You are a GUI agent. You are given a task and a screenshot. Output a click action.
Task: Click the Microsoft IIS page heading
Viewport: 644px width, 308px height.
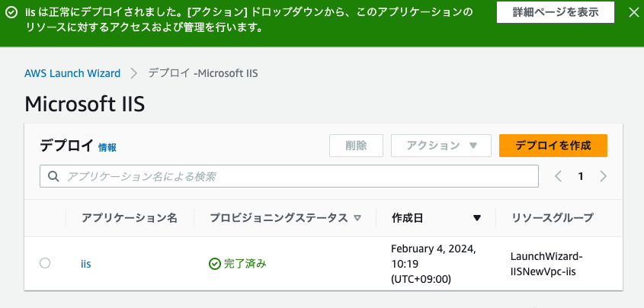tap(85, 104)
